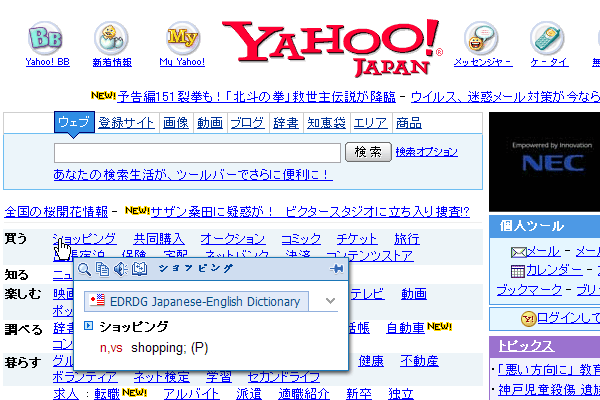Open the 北斗の拳 news headline link
600x400 pixels.
pyautogui.click(x=256, y=97)
